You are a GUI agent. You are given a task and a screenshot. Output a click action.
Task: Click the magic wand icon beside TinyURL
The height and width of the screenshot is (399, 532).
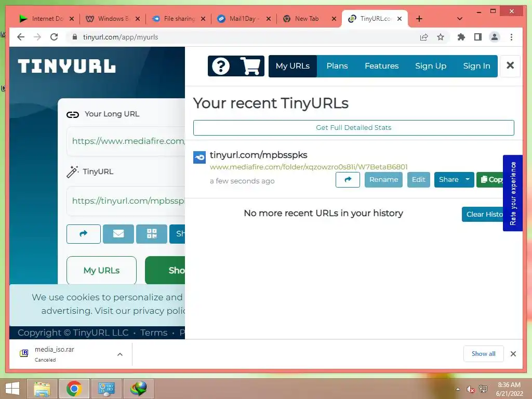pyautogui.click(x=72, y=171)
